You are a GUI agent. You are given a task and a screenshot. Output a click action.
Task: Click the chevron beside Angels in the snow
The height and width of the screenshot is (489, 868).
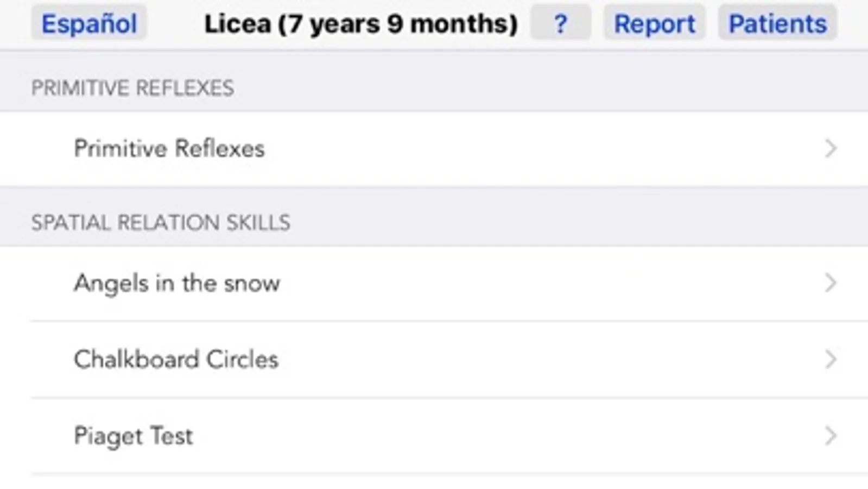click(831, 283)
